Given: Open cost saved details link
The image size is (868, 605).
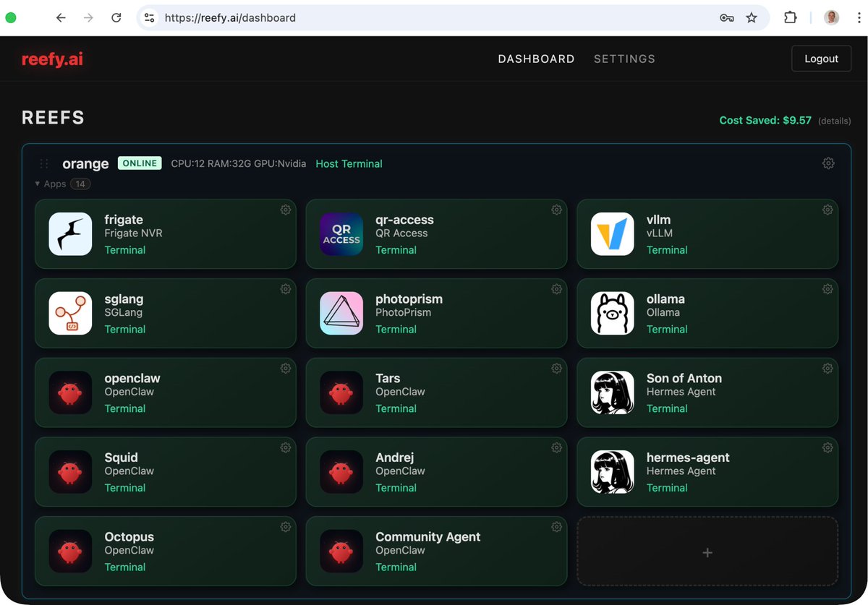Looking at the screenshot, I should click(834, 121).
